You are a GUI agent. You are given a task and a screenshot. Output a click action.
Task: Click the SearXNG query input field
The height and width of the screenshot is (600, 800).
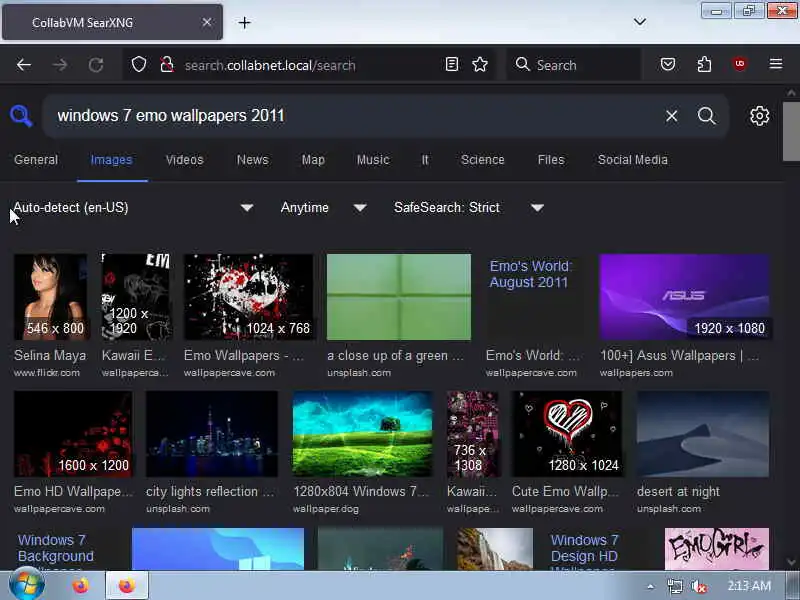[x=352, y=116]
